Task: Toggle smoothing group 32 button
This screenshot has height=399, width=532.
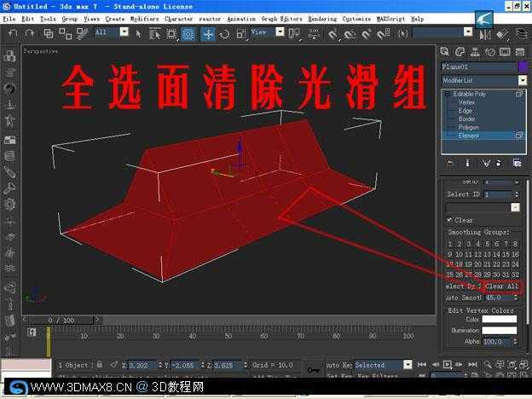Action: click(515, 275)
